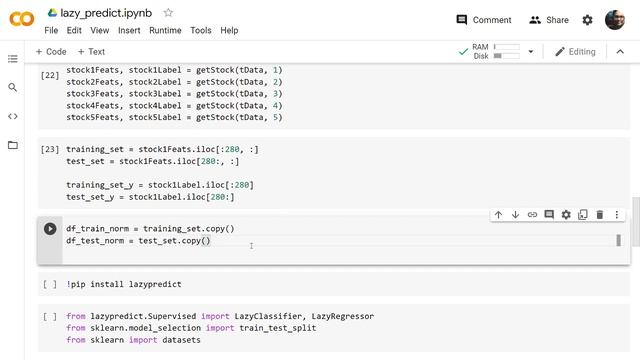Open the File menu
Viewport: 640px width, 360px height.
51,30
